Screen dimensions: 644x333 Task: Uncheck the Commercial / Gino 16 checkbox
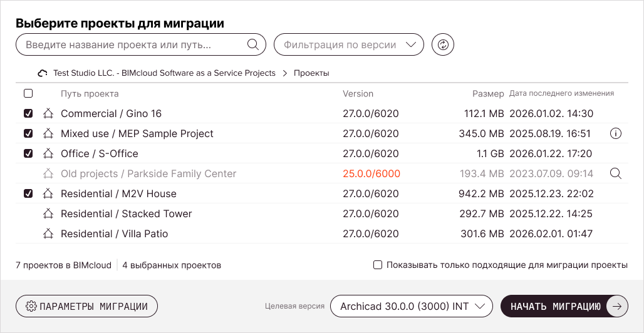(x=28, y=114)
